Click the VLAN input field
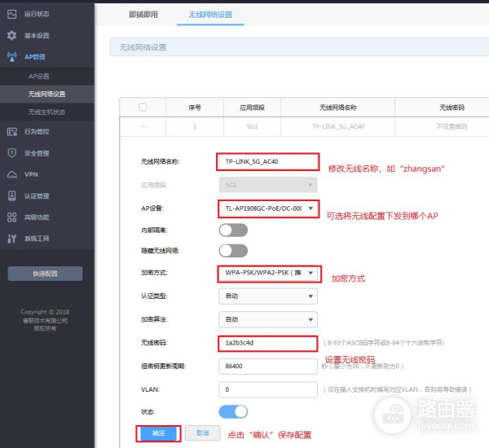This screenshot has height=448, width=489. (x=268, y=389)
